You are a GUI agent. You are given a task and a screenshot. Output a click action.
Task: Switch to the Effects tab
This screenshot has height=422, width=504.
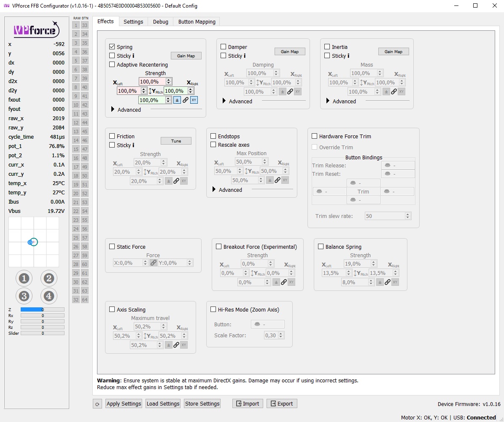point(105,21)
